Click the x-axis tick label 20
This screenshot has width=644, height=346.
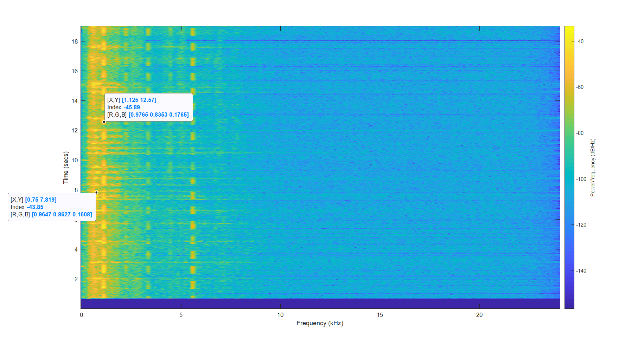point(479,315)
